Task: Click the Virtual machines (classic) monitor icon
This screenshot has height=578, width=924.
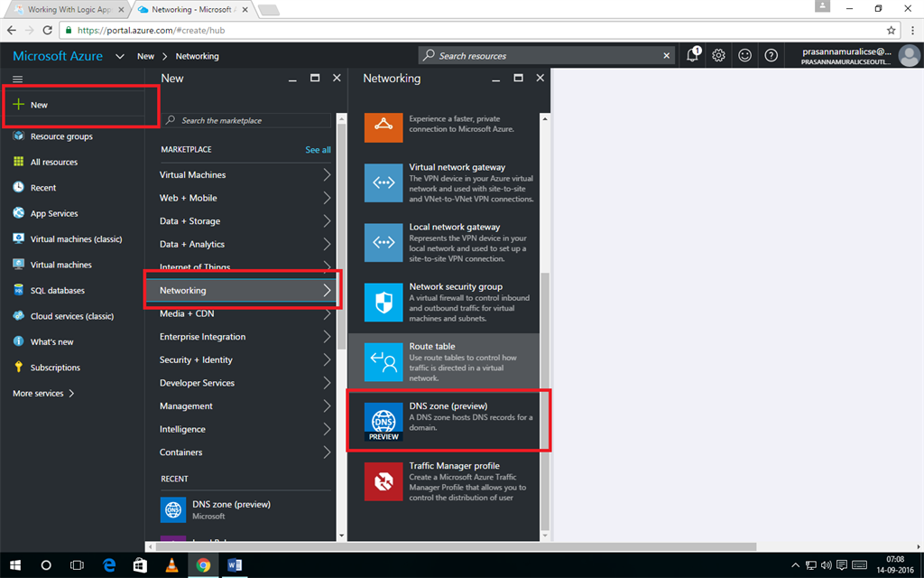Action: click(x=19, y=238)
